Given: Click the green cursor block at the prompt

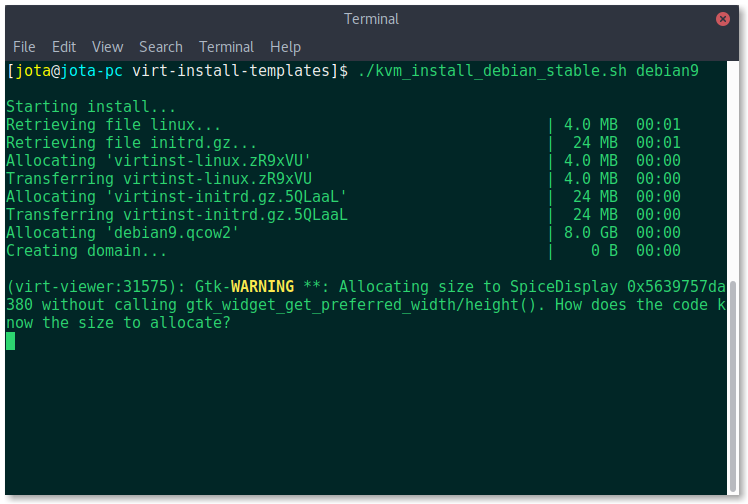Looking at the screenshot, I should pyautogui.click(x=10, y=341).
